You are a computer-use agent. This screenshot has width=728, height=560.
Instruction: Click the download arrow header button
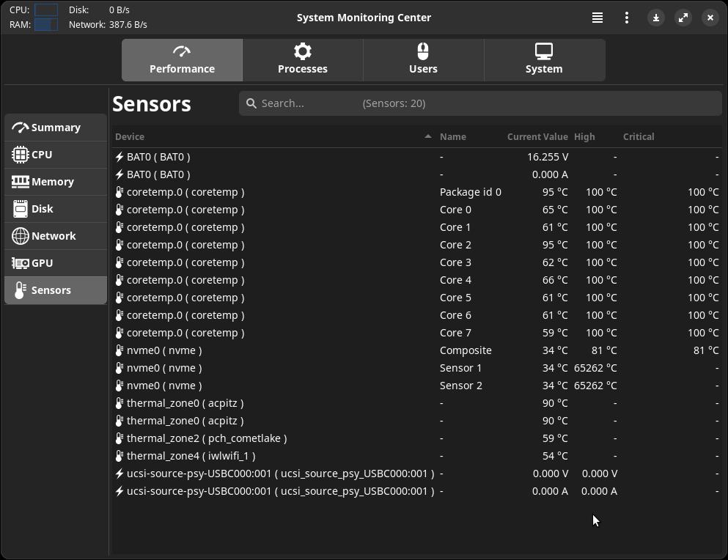point(656,18)
